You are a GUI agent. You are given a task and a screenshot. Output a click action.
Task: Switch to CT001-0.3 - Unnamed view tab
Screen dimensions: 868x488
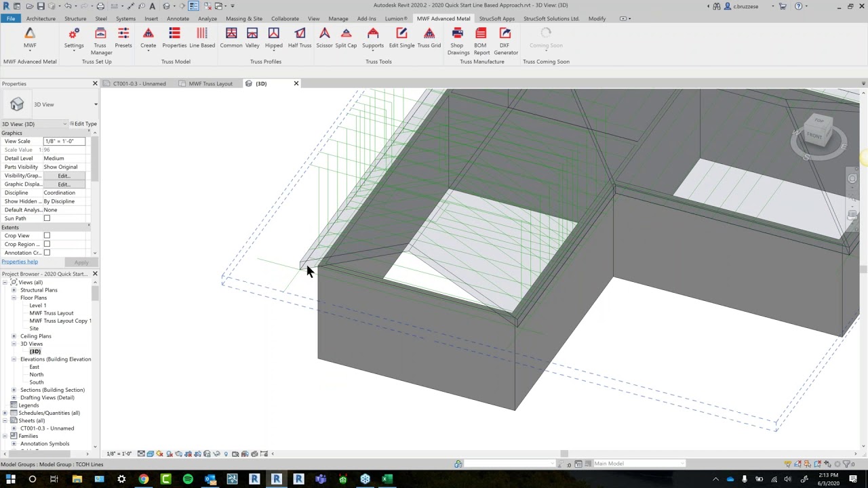[139, 83]
